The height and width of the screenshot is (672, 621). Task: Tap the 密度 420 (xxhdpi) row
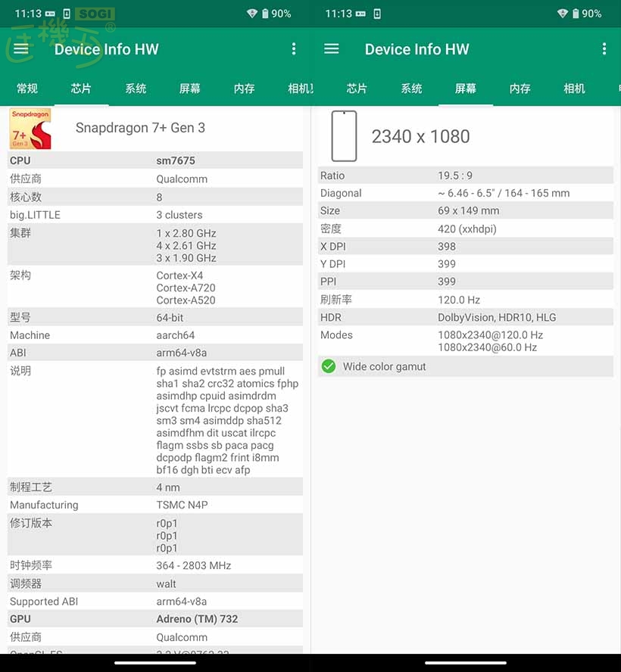(x=466, y=229)
